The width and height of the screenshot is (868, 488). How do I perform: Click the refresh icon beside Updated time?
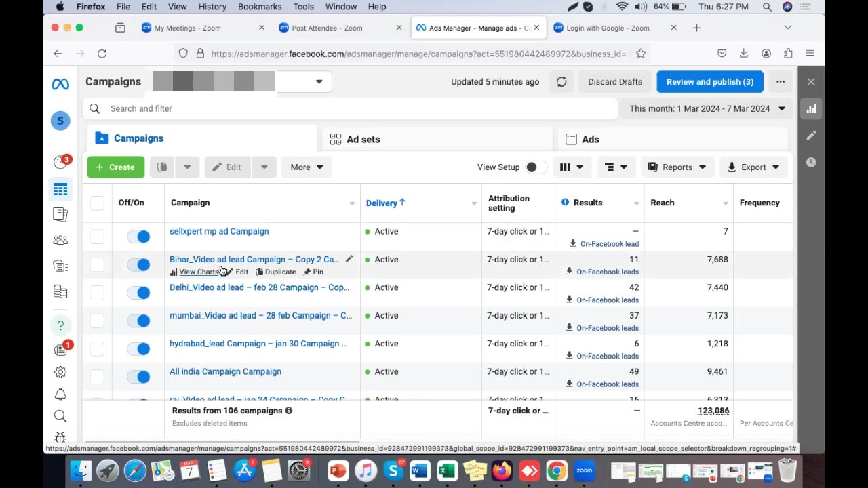click(561, 82)
